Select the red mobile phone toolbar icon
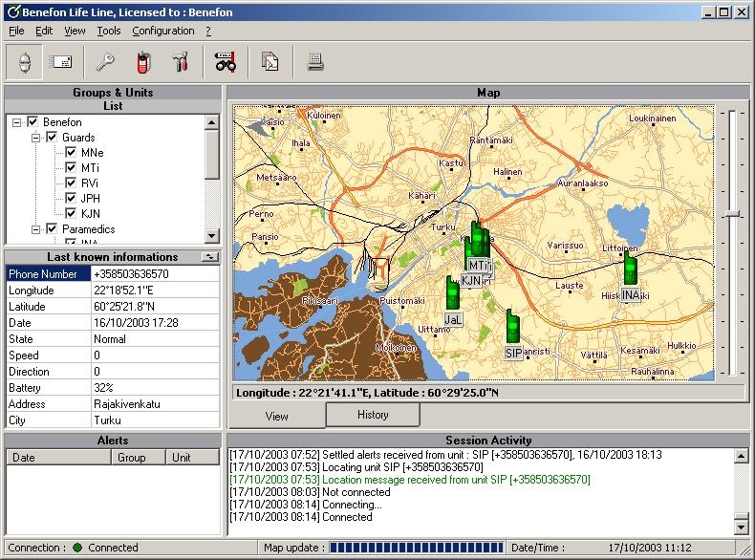 pos(143,62)
